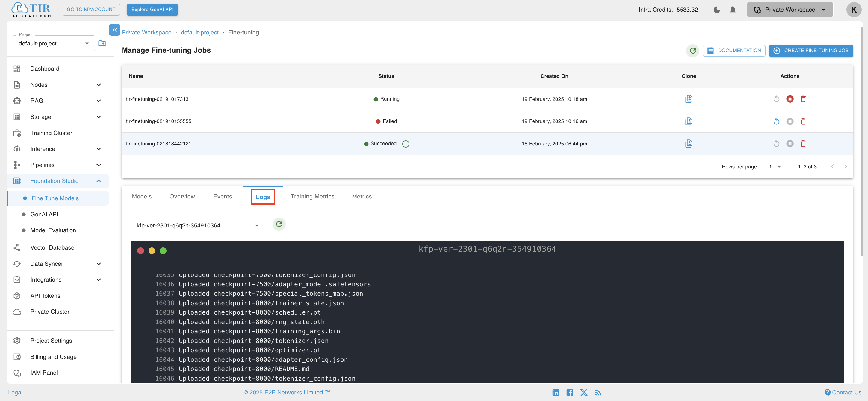Expand the RAG menu
The height and width of the screenshot is (401, 868).
point(57,101)
